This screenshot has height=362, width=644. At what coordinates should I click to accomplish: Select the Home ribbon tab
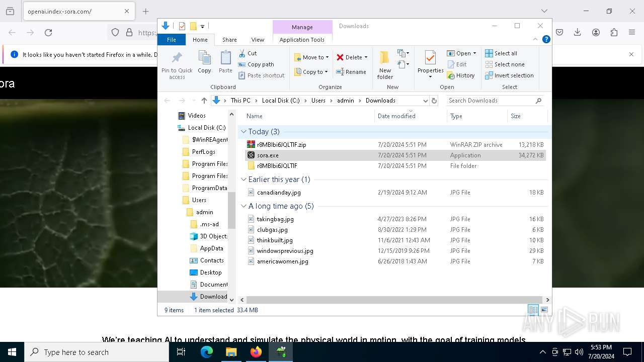[x=200, y=40]
